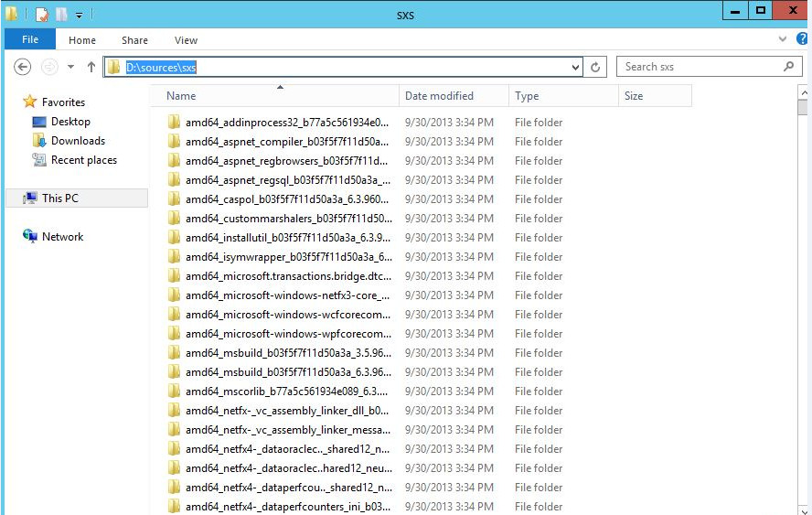
Task: Select folder amd64_microsoft-windows-wcfcorecom...
Action: (x=288, y=314)
